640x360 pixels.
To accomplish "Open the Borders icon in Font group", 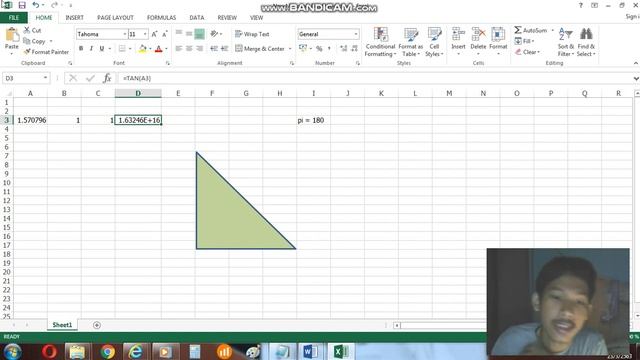I will tap(122, 49).
